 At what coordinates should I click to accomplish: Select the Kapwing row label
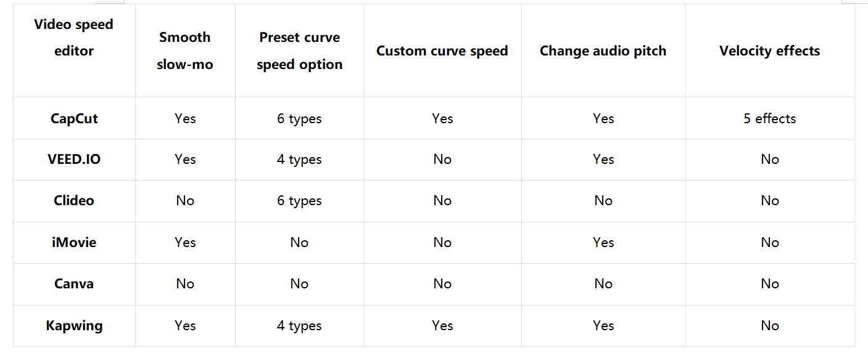pos(74,325)
